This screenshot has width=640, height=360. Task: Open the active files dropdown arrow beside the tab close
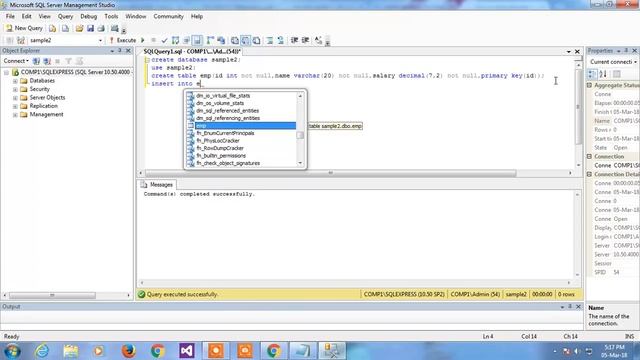569,52
